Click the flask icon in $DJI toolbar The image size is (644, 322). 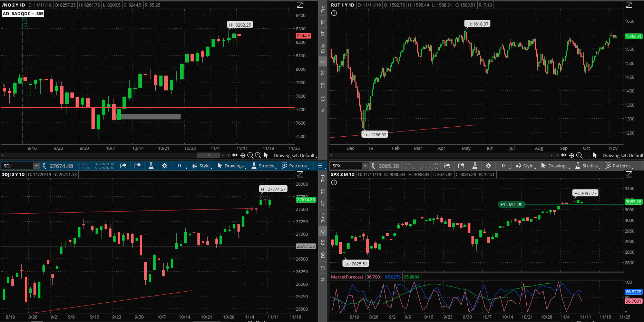151,166
